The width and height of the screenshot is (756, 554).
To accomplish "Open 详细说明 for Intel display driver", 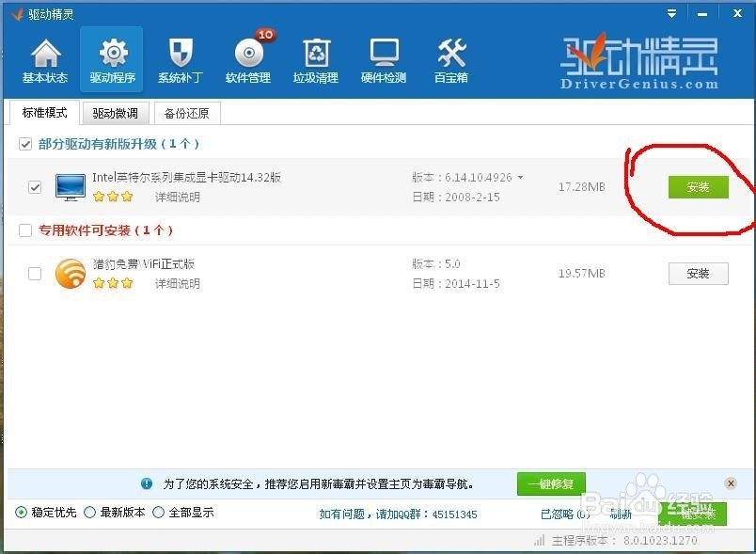I will click(x=178, y=198).
